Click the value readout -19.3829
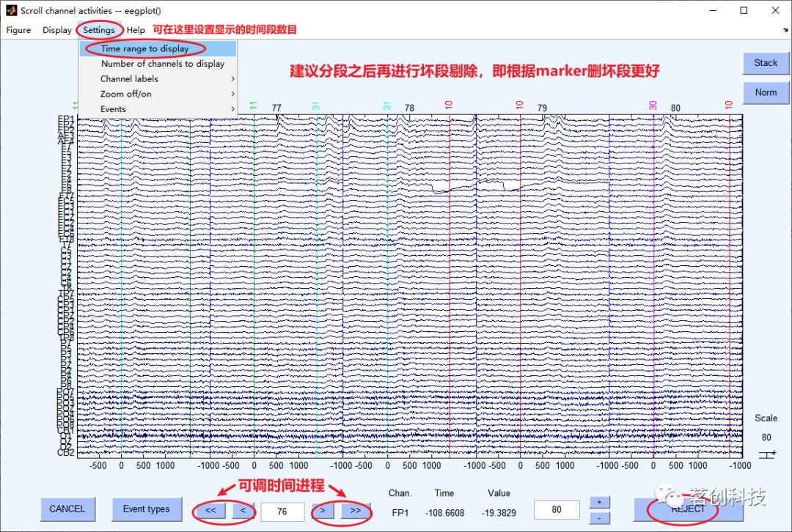 point(499,513)
